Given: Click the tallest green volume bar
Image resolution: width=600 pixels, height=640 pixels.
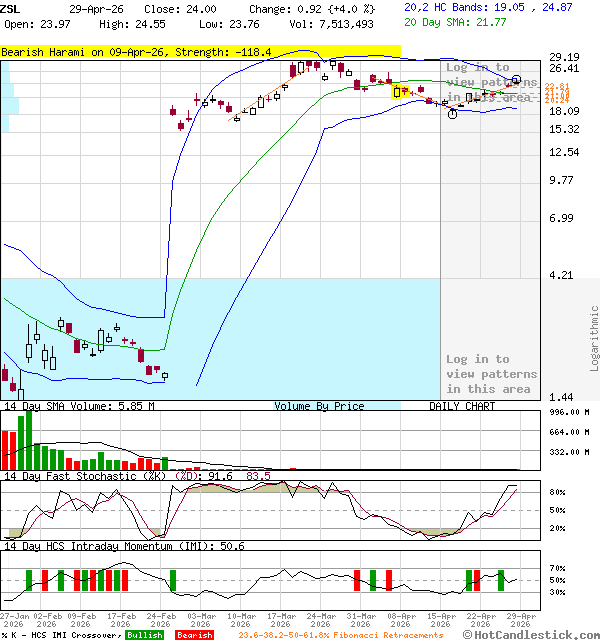Looking at the screenshot, I should tap(28, 440).
